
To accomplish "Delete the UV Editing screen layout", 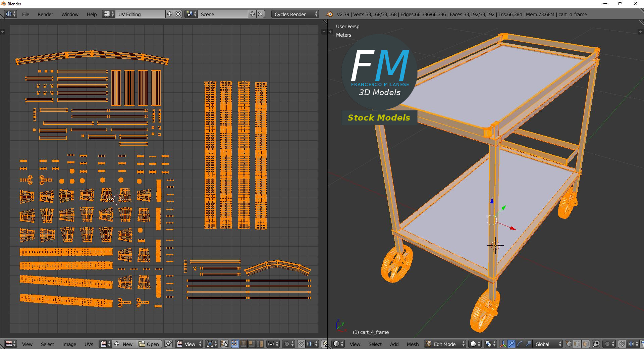I will pyautogui.click(x=178, y=14).
